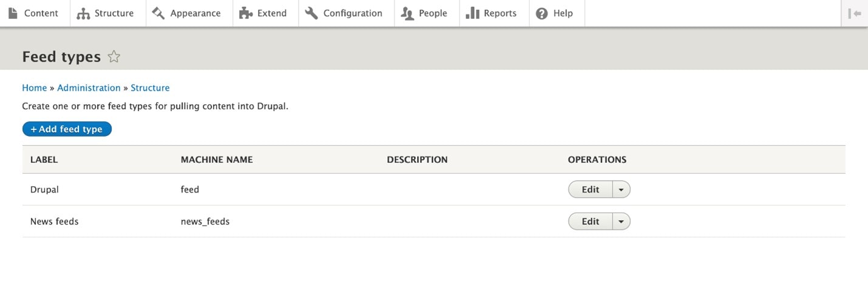The image size is (868, 306).
Task: Click the Extend puzzle piece icon
Action: 246,13
